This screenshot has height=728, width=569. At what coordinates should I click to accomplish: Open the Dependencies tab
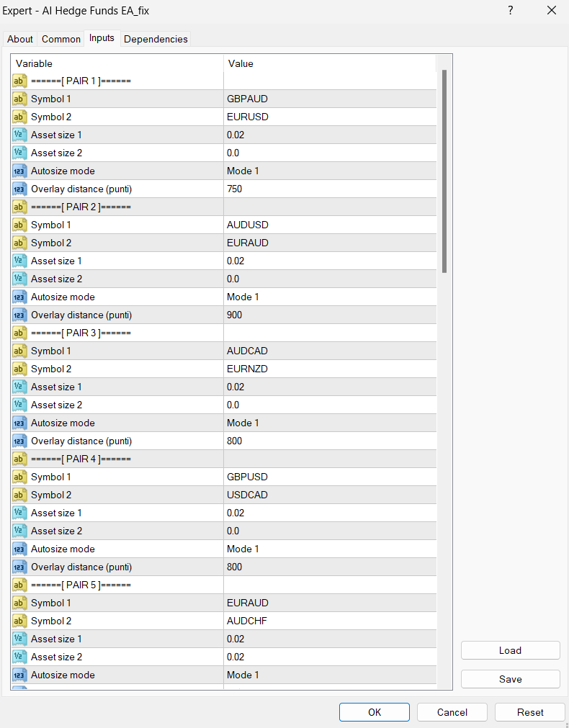(x=156, y=39)
